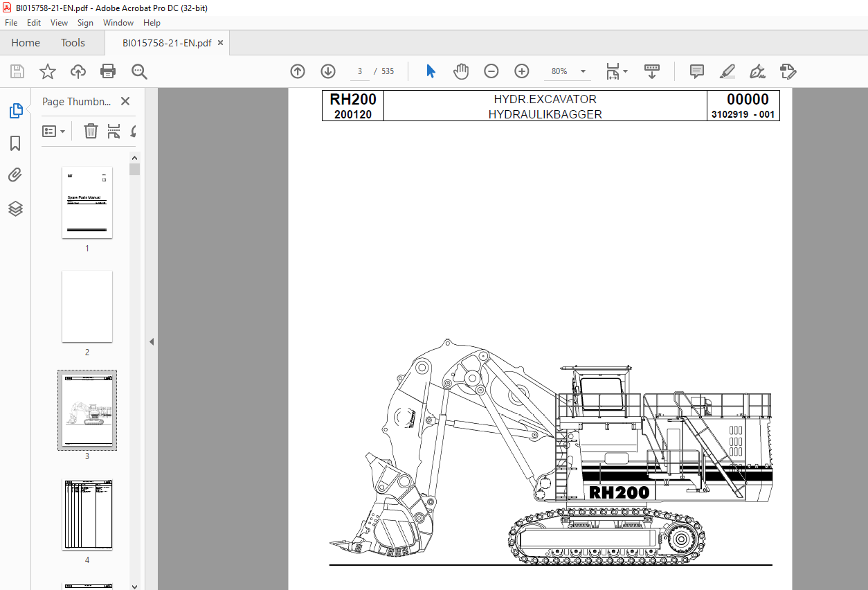Show Page Thumbnails in the sidebar icon
The height and width of the screenshot is (590, 868).
click(x=15, y=111)
